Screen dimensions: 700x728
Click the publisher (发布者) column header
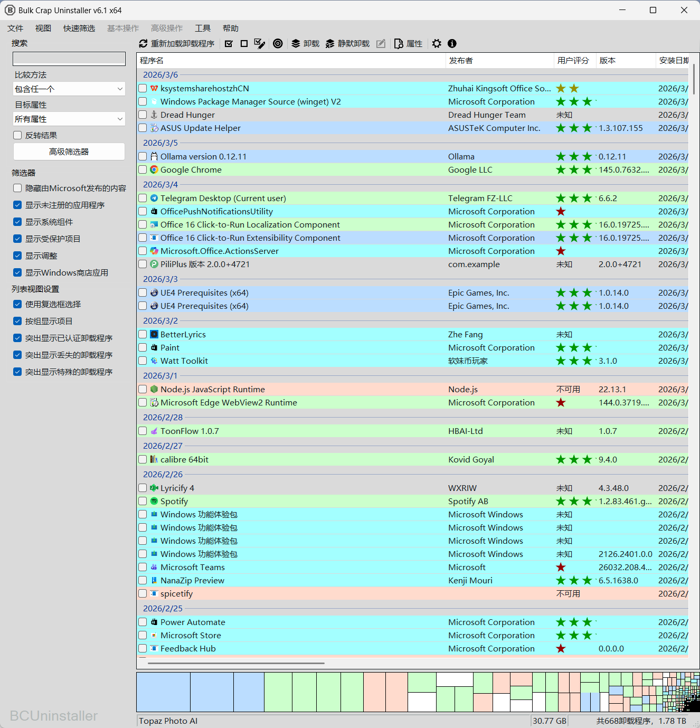(x=461, y=61)
